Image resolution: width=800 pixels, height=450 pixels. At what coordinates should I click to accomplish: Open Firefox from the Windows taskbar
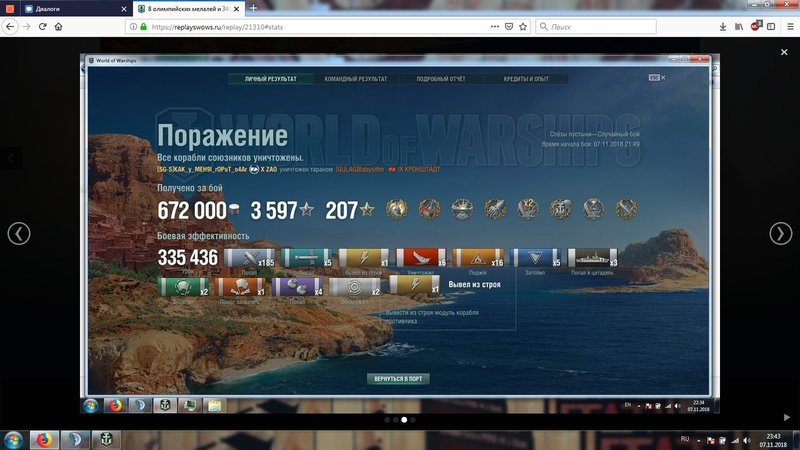pos(44,440)
